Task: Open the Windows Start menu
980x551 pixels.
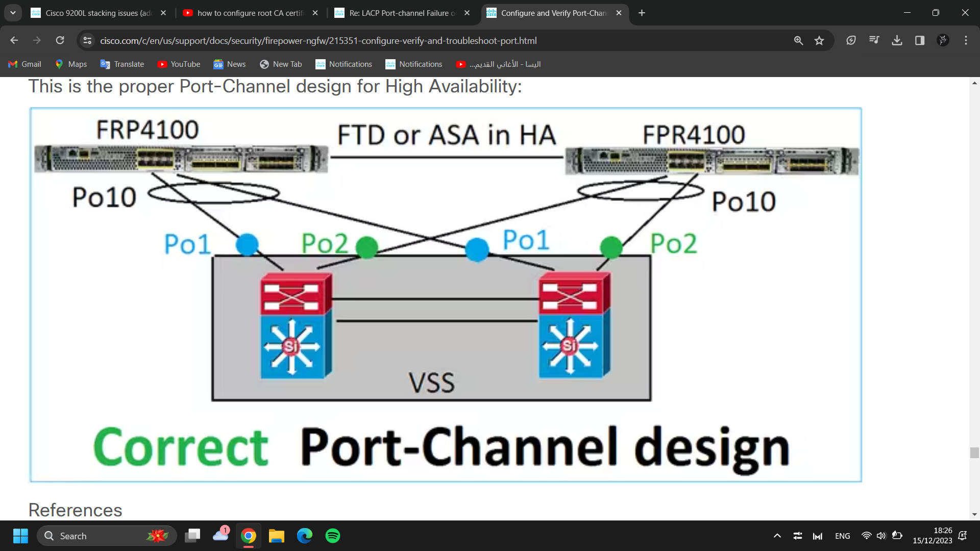Action: pyautogui.click(x=20, y=536)
